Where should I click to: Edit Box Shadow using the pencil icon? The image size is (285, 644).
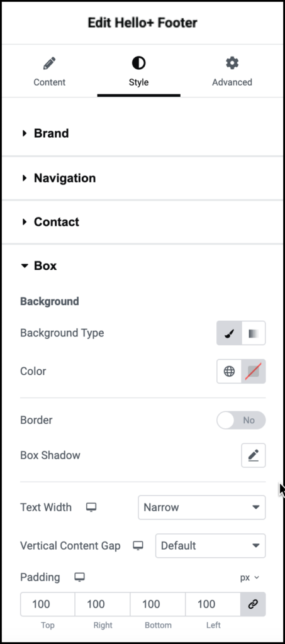pyautogui.click(x=254, y=455)
